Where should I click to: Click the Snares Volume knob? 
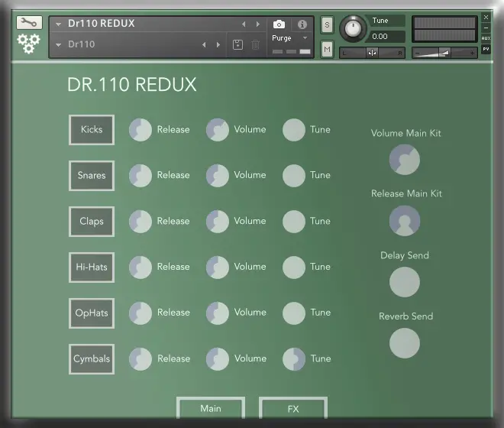point(218,176)
